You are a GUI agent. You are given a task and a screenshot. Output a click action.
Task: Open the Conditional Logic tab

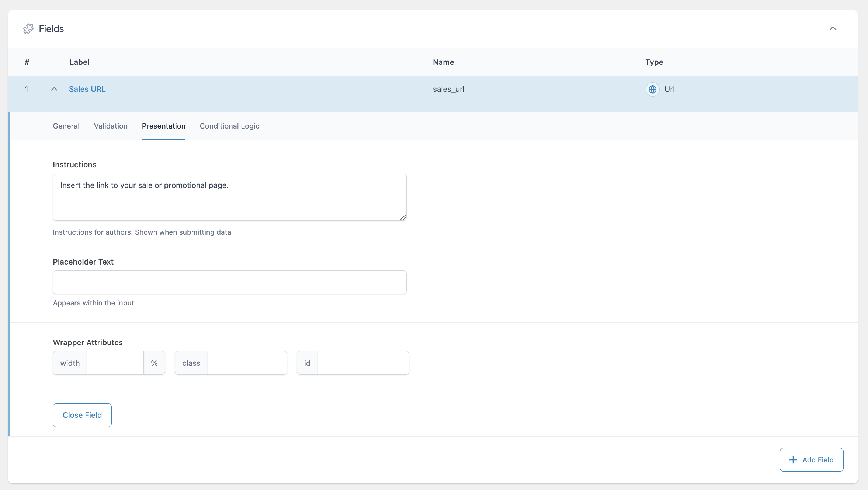[229, 126]
